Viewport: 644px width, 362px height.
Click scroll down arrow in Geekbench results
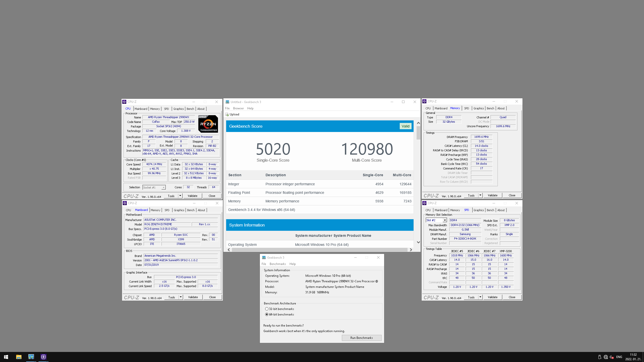(x=418, y=242)
